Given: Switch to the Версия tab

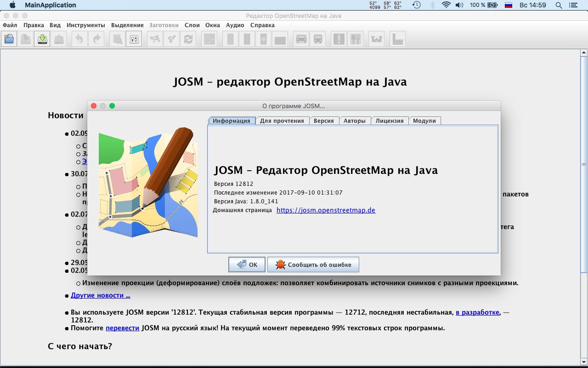Looking at the screenshot, I should (324, 121).
